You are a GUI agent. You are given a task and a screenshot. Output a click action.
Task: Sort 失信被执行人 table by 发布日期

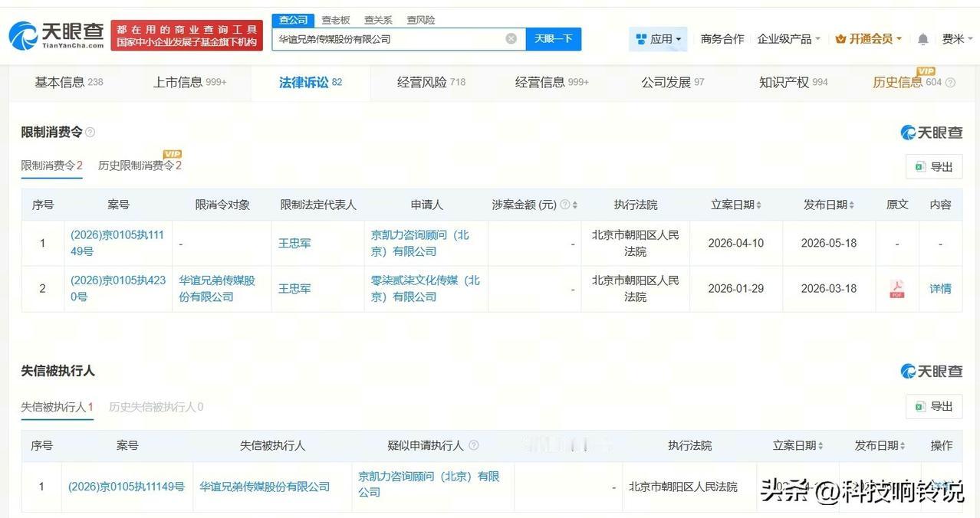[903, 445]
